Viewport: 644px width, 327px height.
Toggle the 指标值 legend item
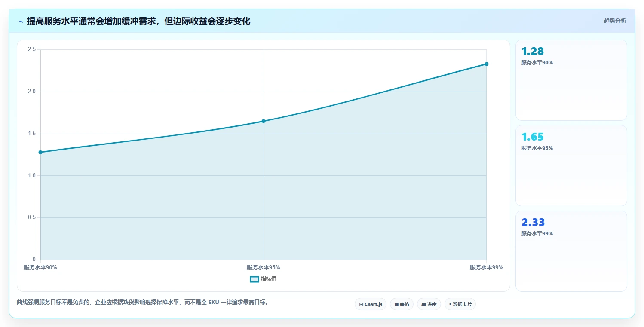[264, 279]
